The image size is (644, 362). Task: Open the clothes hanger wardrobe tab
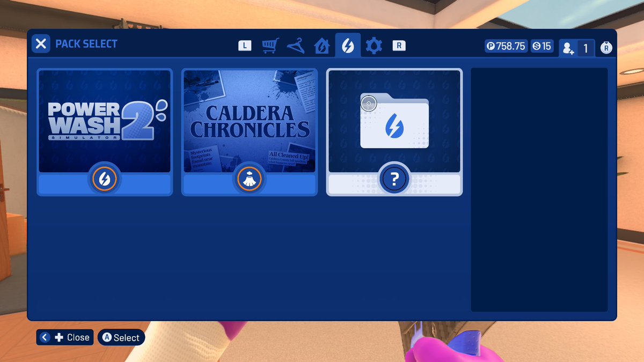point(296,46)
